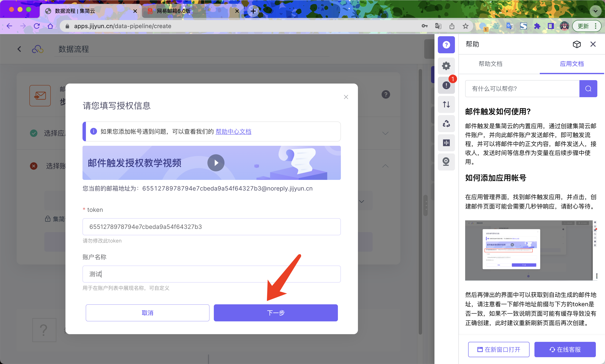Click the help panel search magnifier button

(588, 88)
